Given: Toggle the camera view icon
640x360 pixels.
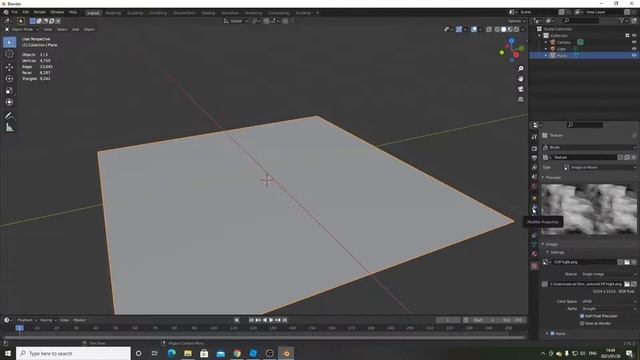Looking at the screenshot, I should click(521, 89).
